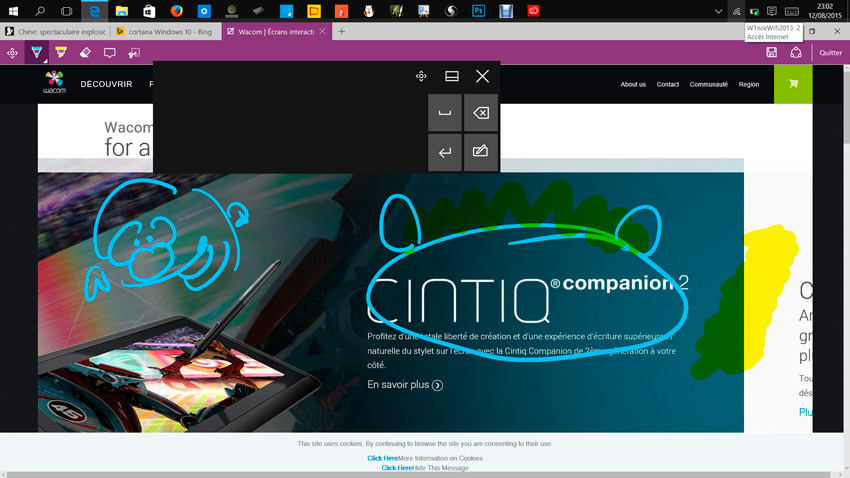
Task: Launch Firefox from taskbar
Action: click(x=177, y=11)
